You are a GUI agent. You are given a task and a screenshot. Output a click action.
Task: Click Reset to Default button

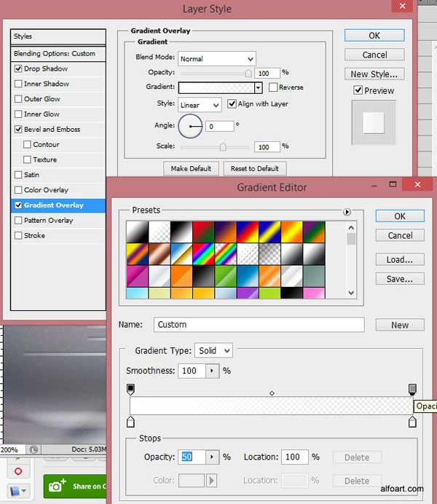(x=254, y=168)
